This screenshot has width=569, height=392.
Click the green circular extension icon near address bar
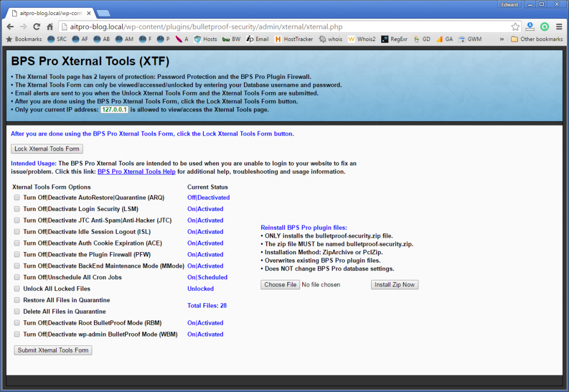(x=544, y=26)
